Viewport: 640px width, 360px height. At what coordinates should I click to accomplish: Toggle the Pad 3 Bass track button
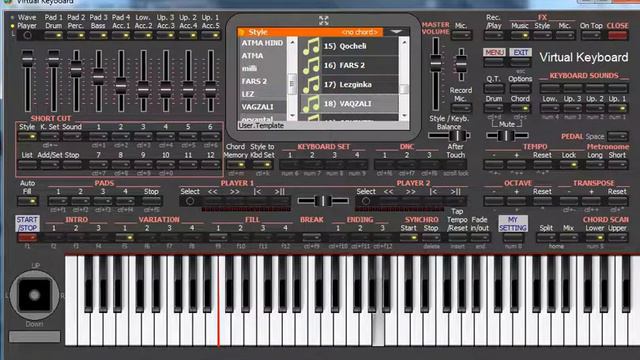click(98, 36)
